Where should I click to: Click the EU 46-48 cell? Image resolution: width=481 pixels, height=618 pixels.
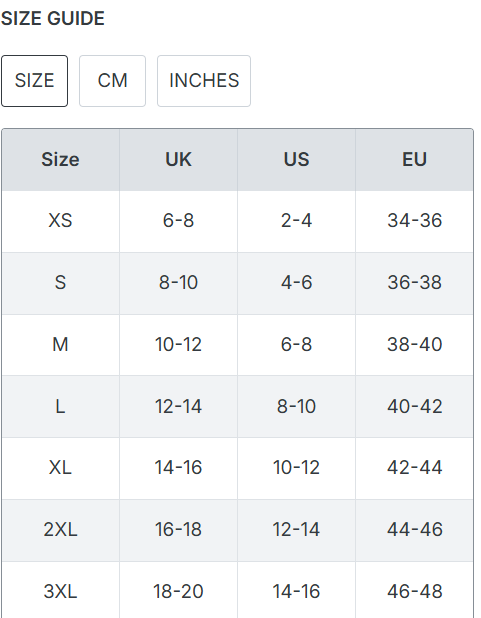[x=414, y=591]
